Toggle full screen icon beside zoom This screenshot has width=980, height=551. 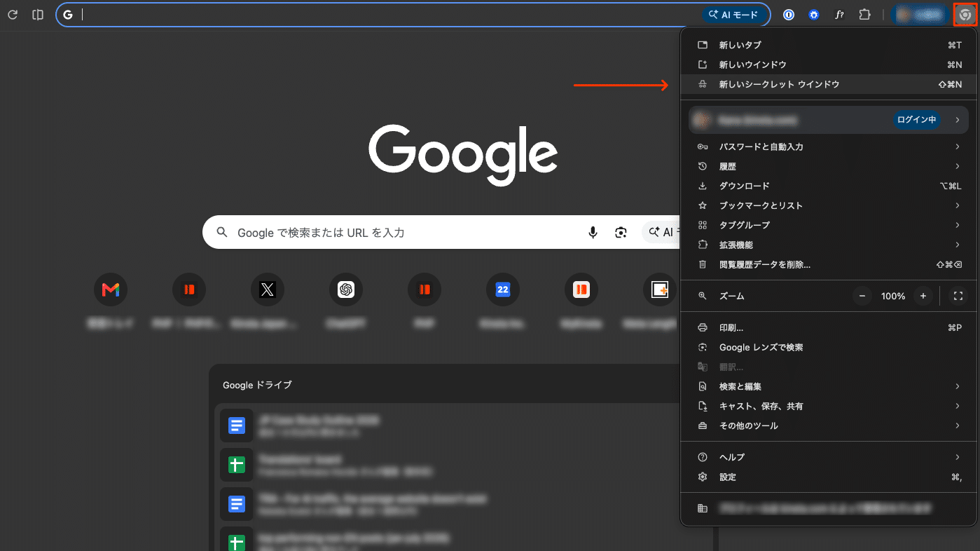point(958,296)
